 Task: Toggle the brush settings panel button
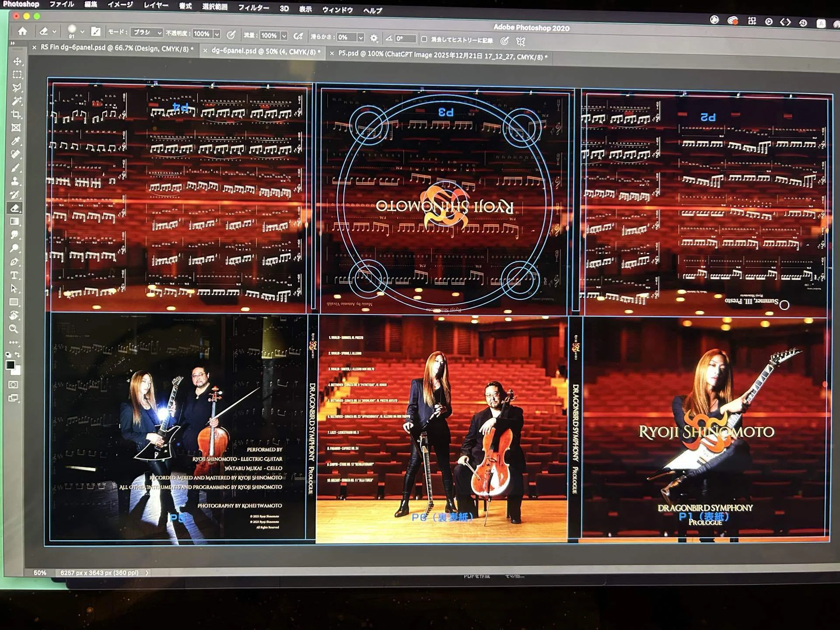click(x=95, y=31)
